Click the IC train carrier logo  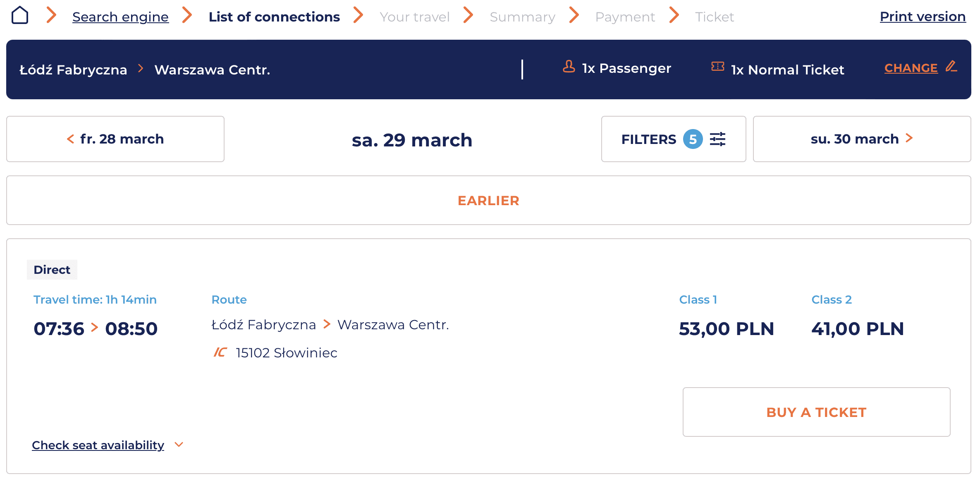(220, 352)
